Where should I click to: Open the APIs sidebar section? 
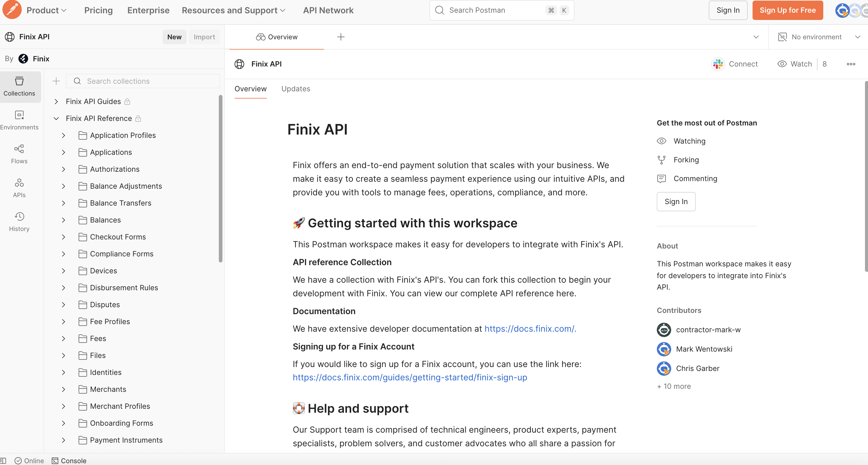pos(19,188)
